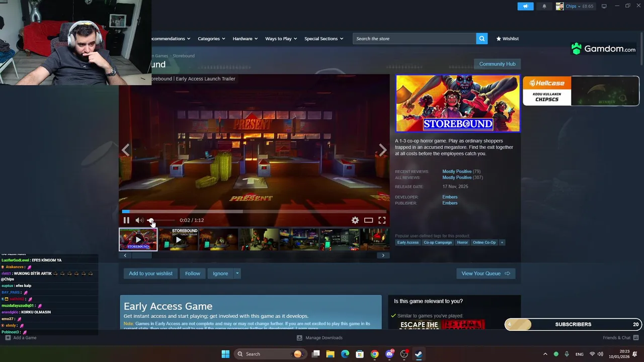Enter fullscreen on the trailer player
Viewport: 644px width, 362px height.
382,220
